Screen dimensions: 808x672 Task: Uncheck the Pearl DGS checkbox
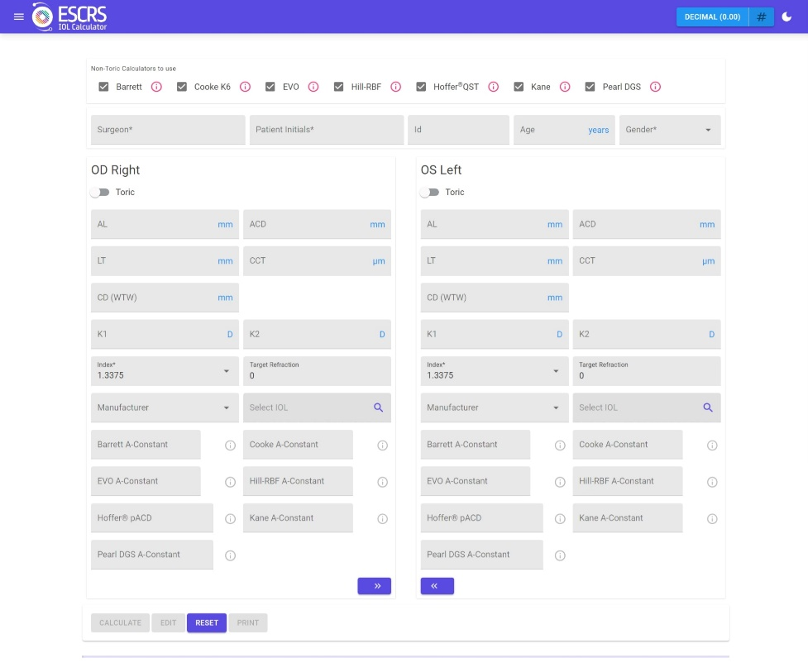click(590, 87)
